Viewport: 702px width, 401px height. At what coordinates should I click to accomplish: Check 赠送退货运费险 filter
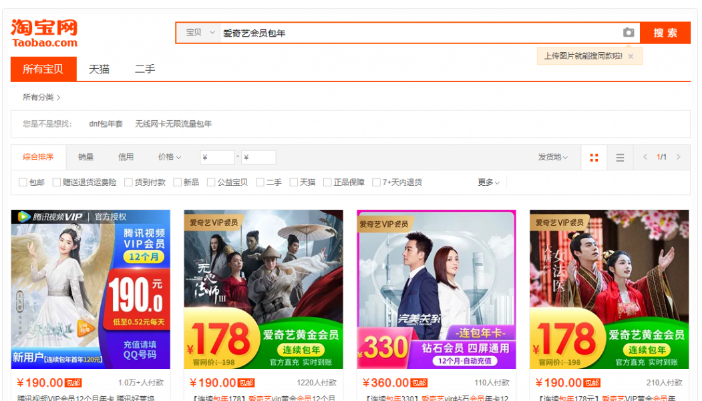click(x=56, y=182)
